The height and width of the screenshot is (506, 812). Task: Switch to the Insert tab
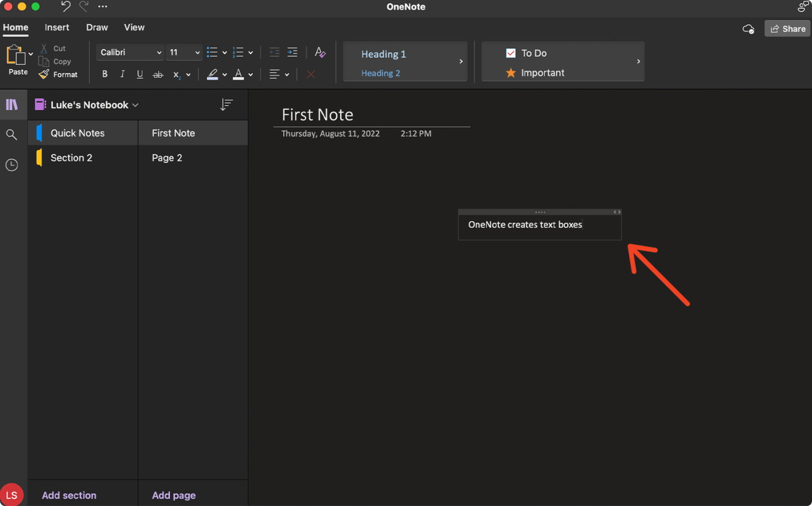57,27
